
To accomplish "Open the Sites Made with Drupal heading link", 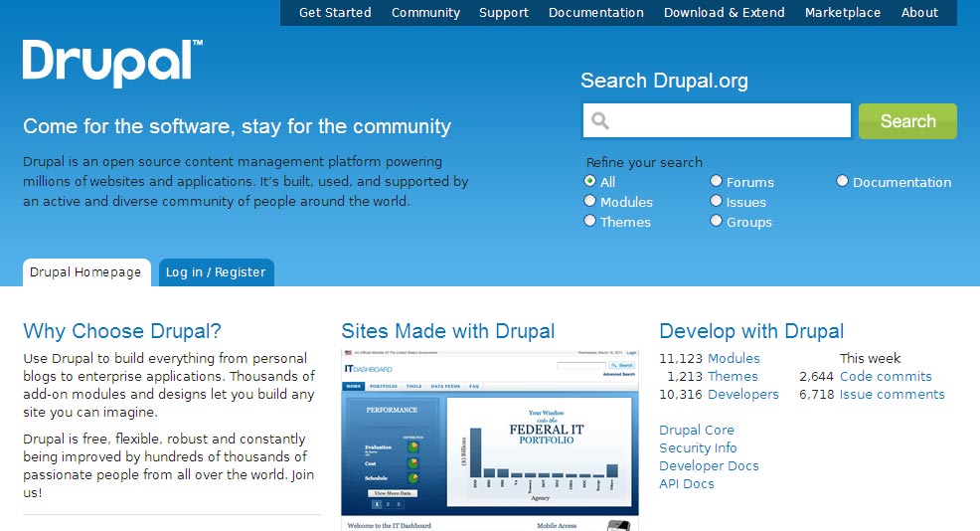I will [x=448, y=331].
